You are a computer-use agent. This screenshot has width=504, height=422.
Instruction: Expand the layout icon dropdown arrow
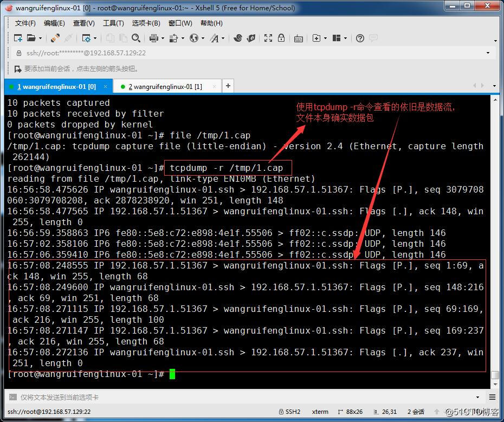pos(346,39)
